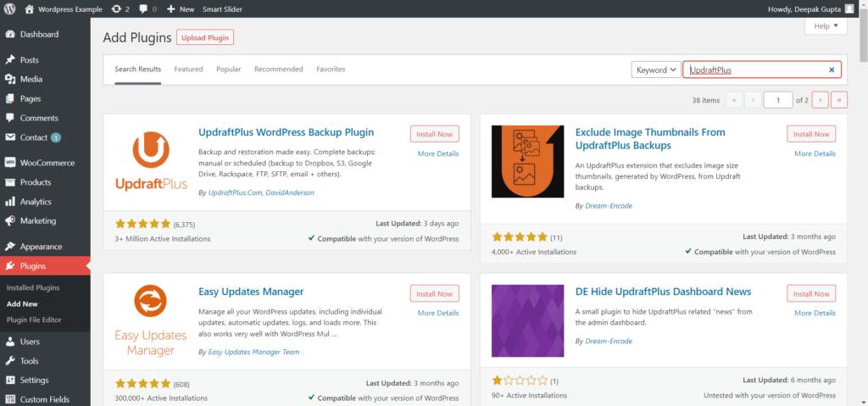The height and width of the screenshot is (406, 868).
Task: Open Smart Slider from admin bar
Action: pos(222,8)
